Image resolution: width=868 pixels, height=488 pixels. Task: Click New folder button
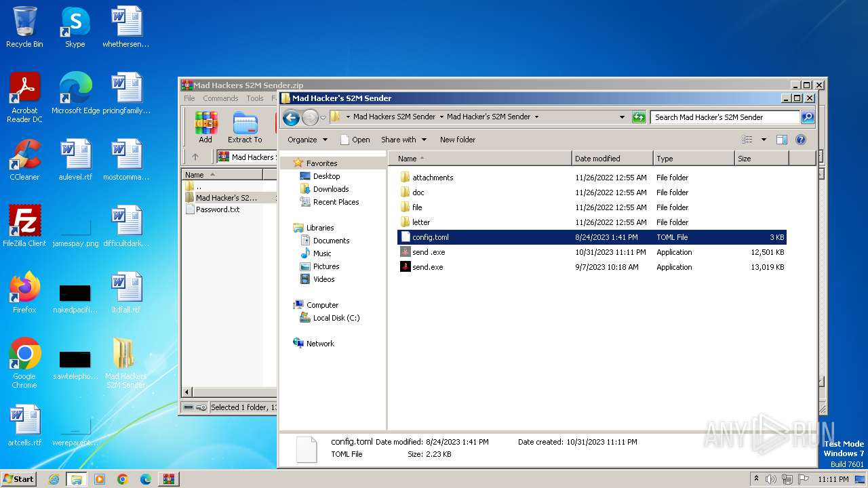point(458,140)
